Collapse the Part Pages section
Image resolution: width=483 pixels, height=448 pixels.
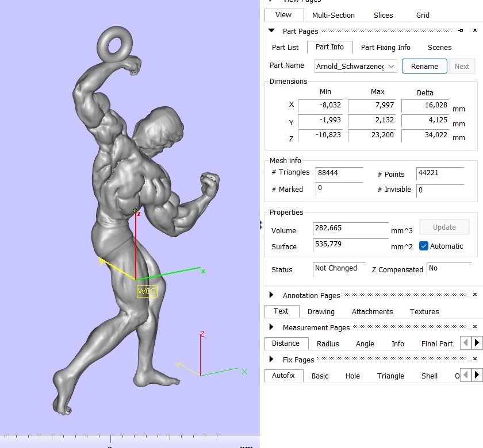(x=271, y=30)
